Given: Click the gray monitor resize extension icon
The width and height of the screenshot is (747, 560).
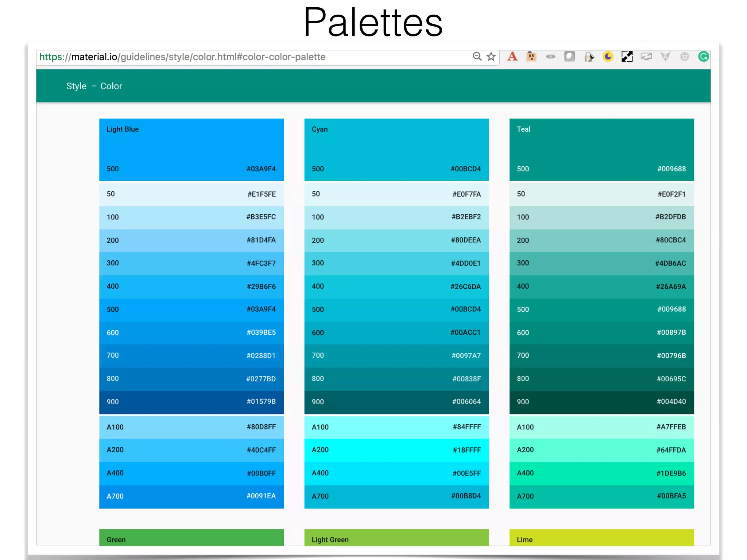Looking at the screenshot, I should coord(646,57).
